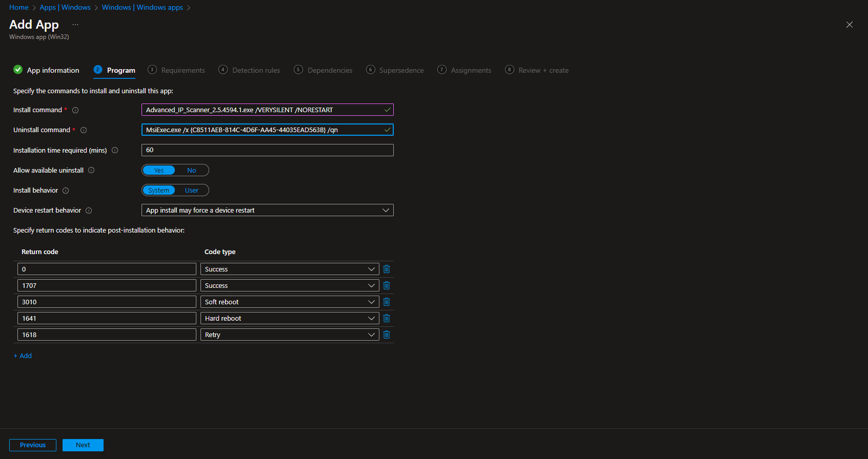Remove the 3010 Soft reboot row
Viewport: 868px width, 459px height.
coord(387,302)
